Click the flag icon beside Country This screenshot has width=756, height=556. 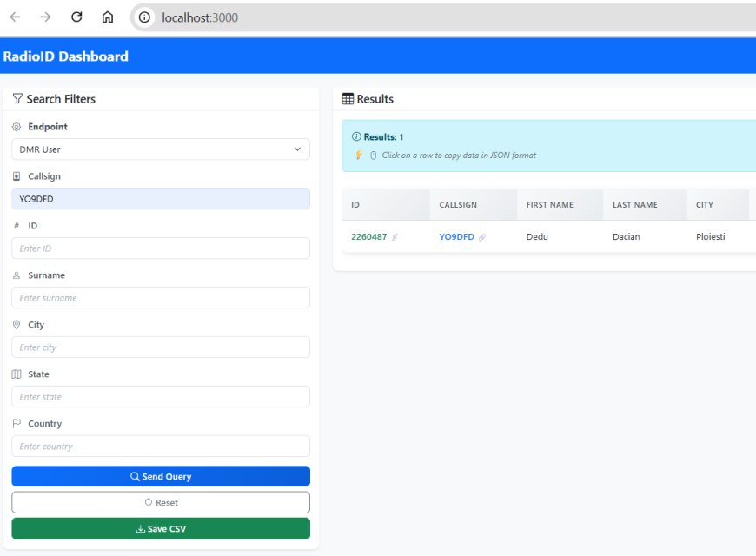click(x=17, y=423)
